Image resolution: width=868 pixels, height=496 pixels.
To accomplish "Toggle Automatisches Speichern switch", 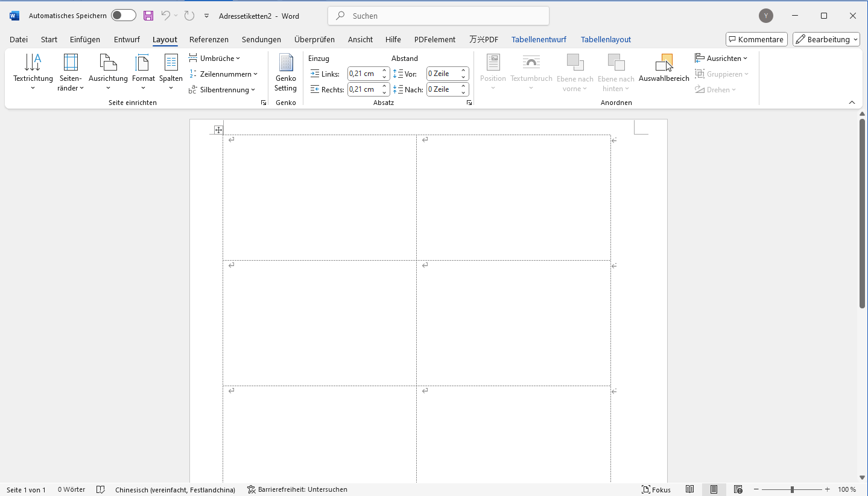I will coord(123,16).
